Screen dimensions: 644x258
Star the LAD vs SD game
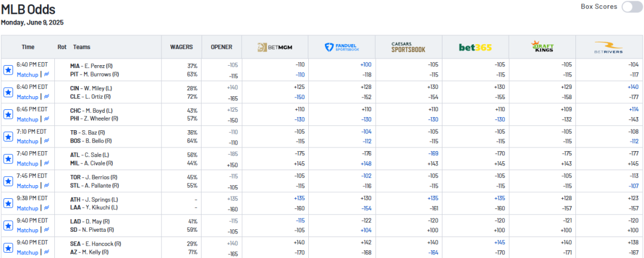pos(8,226)
